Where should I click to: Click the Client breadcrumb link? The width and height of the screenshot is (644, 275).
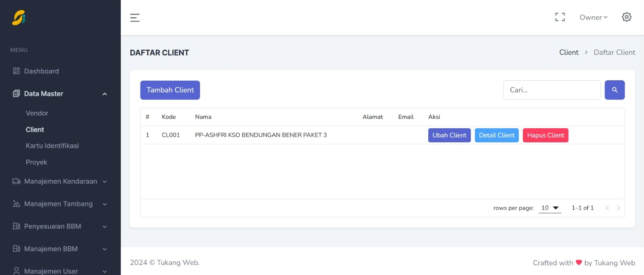point(568,52)
